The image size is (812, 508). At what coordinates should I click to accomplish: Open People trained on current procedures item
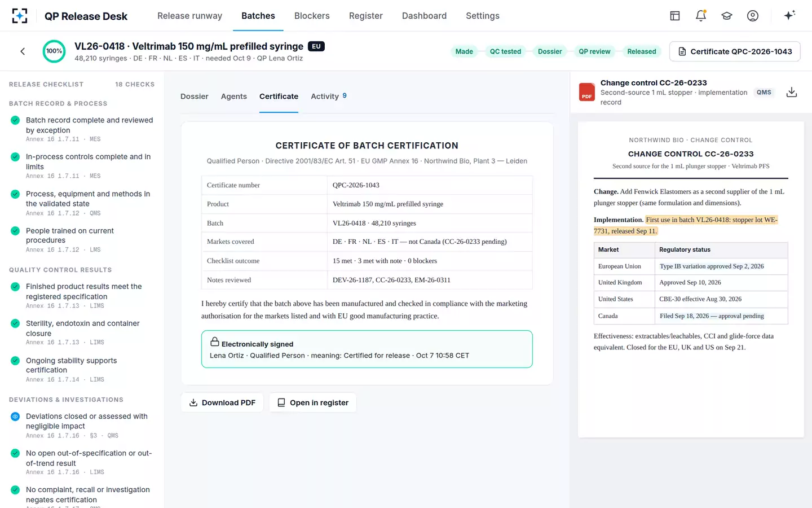82,239
